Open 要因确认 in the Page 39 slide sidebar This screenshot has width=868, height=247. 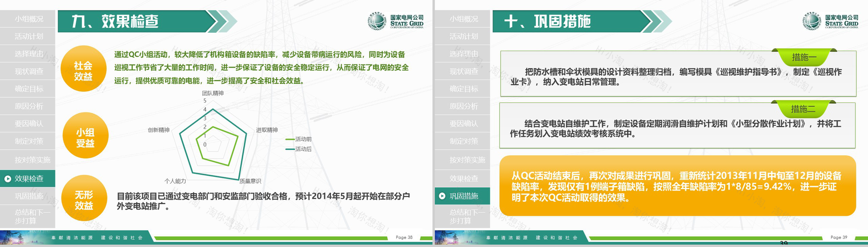click(462, 124)
